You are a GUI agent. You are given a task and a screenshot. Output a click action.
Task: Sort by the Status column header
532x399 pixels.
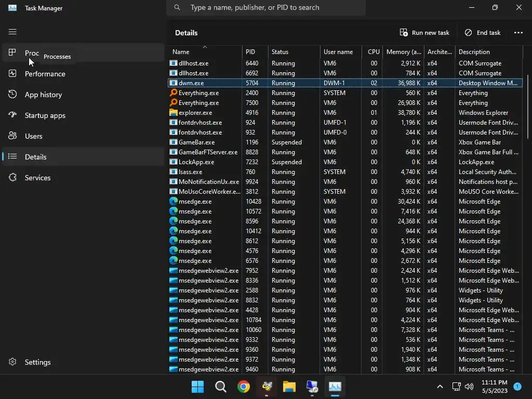[x=294, y=51]
